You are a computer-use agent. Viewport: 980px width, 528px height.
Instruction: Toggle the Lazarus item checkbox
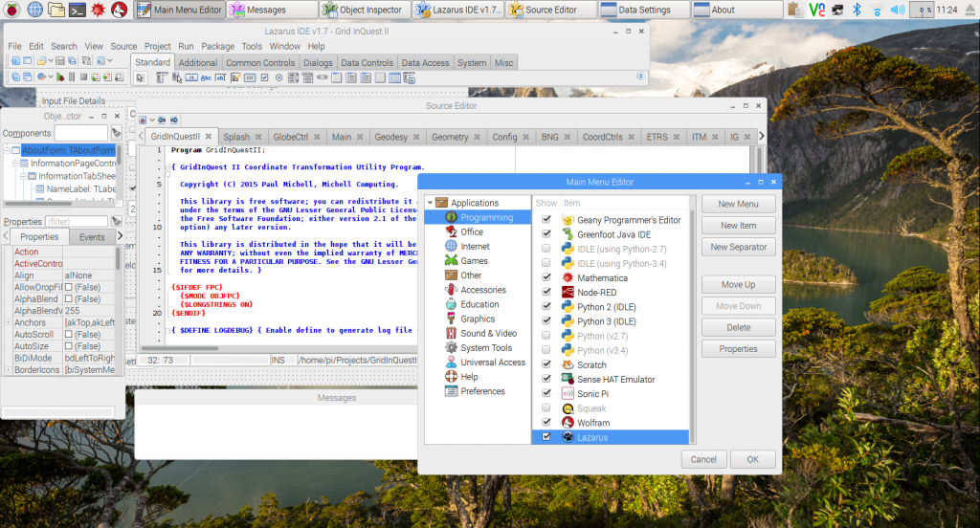tap(546, 437)
